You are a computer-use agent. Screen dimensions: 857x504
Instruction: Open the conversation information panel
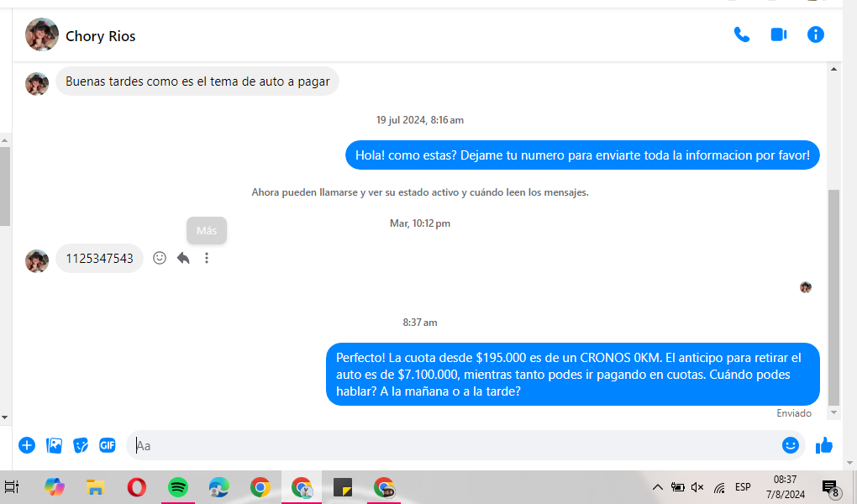(816, 35)
